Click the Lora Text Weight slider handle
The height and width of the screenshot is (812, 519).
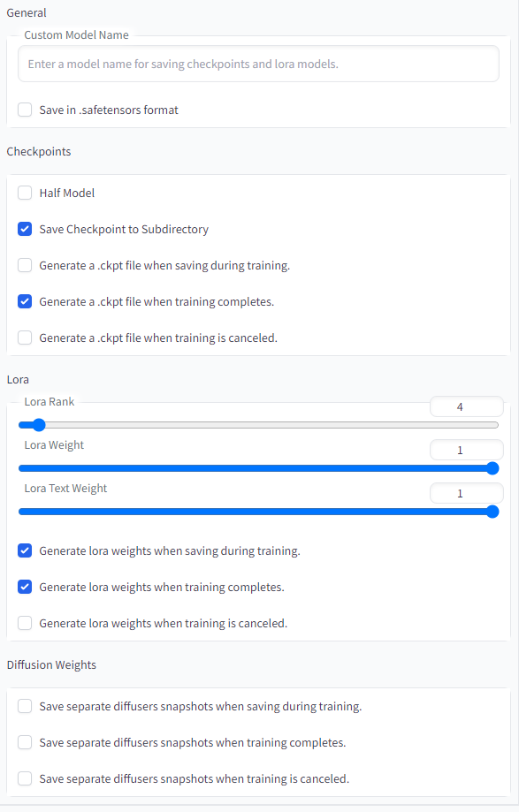(492, 512)
